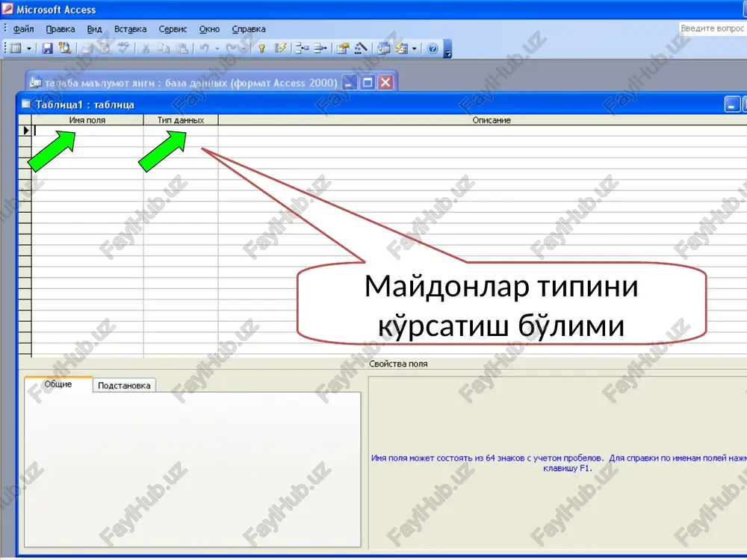Set primary key with the key icon
The height and width of the screenshot is (560, 747).
coord(261,48)
